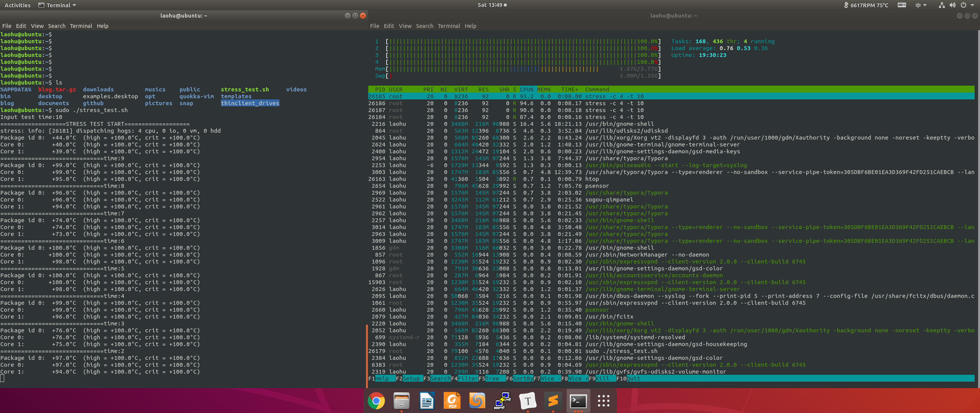Screen dimensions: 980x413
Task: Open the Chinese input method dropdown
Action: click(921, 5)
